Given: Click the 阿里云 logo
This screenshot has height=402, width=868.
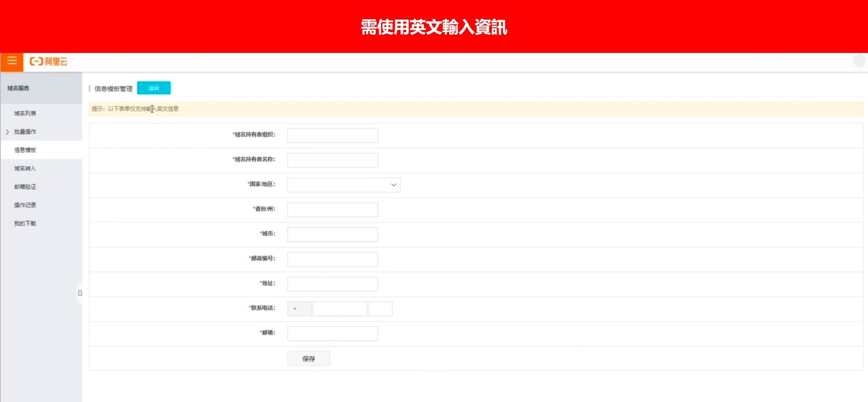Looking at the screenshot, I should [x=49, y=62].
